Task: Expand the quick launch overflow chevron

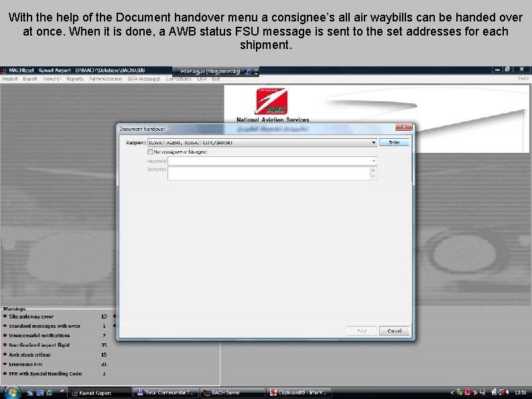Action: [x=62, y=391]
